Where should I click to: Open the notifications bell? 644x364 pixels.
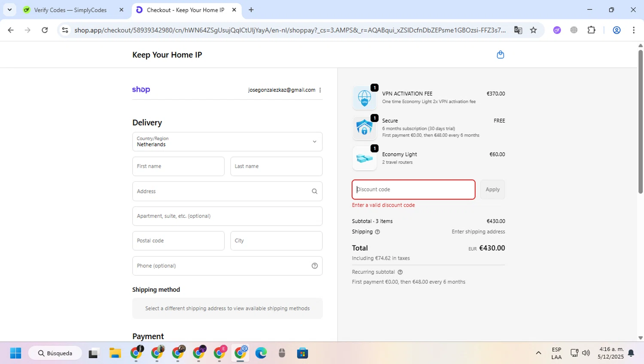coord(631,353)
